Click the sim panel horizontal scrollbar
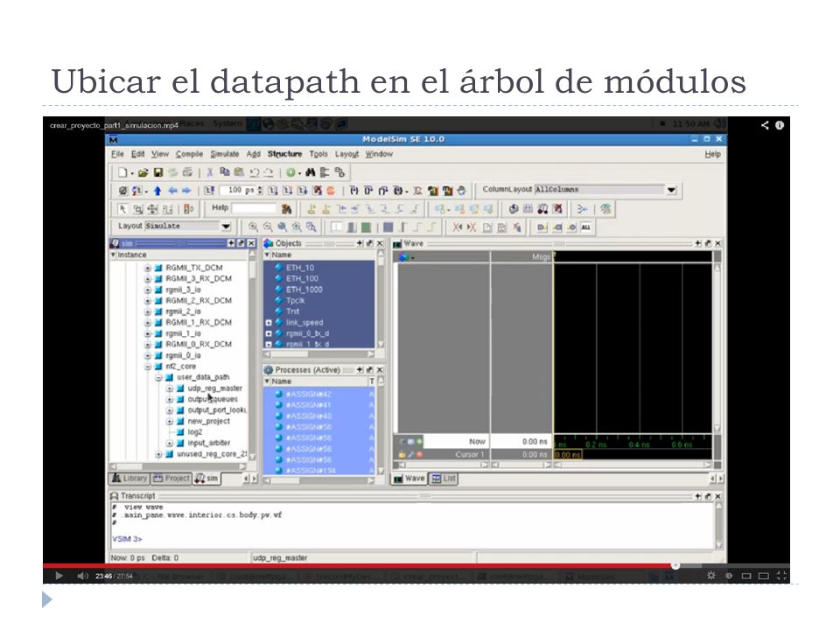The width and height of the screenshot is (840, 630). pos(178,466)
